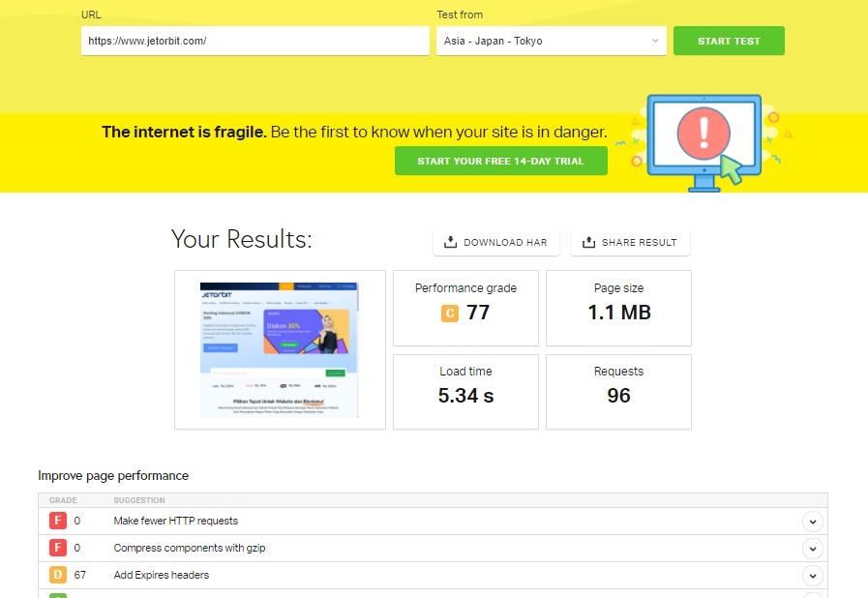Image resolution: width=868 pixels, height=598 pixels.
Task: Expand the Compress components with gzip row
Action: pos(812,549)
